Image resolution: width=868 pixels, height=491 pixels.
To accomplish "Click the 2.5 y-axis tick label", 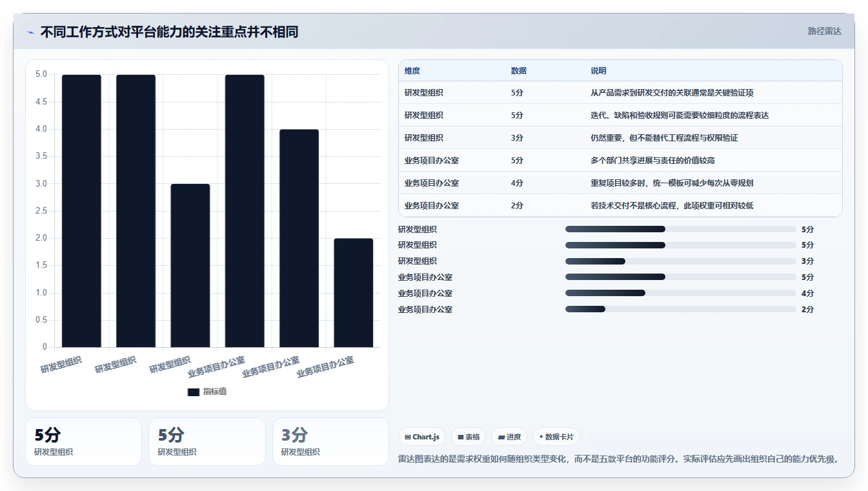I will click(x=41, y=211).
